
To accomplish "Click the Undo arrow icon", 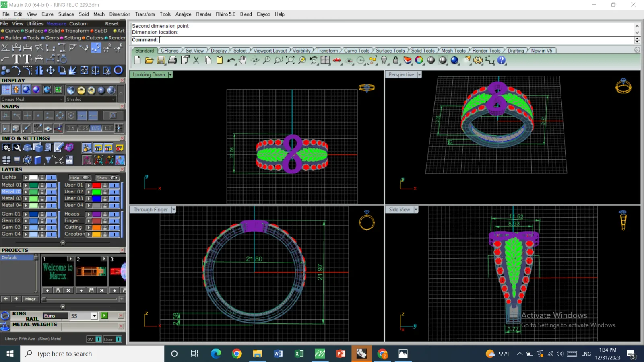I will (231, 60).
